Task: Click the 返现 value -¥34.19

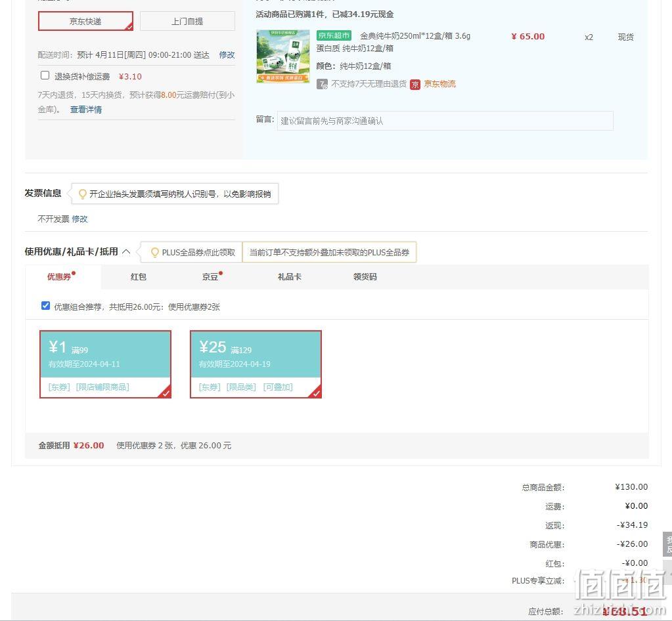Action: [632, 525]
